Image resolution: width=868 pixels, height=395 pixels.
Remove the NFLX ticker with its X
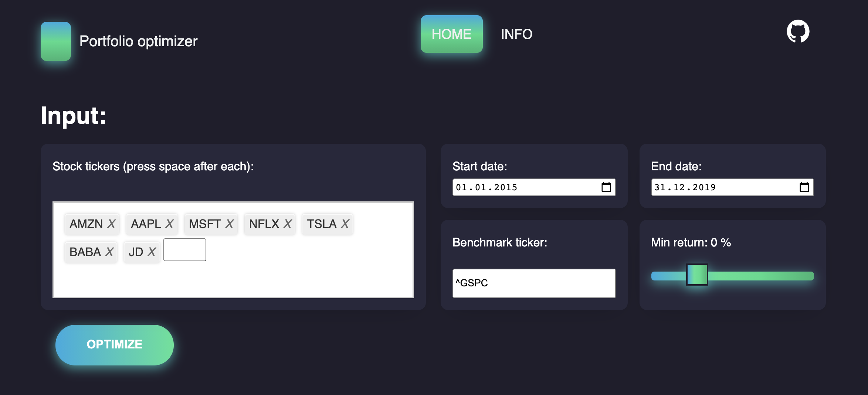point(288,224)
